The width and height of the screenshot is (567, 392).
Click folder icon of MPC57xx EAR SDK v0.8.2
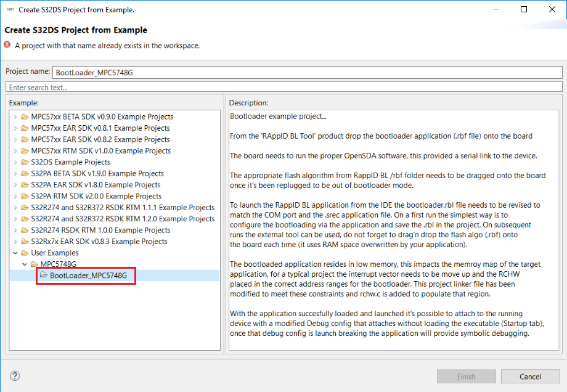(25, 139)
